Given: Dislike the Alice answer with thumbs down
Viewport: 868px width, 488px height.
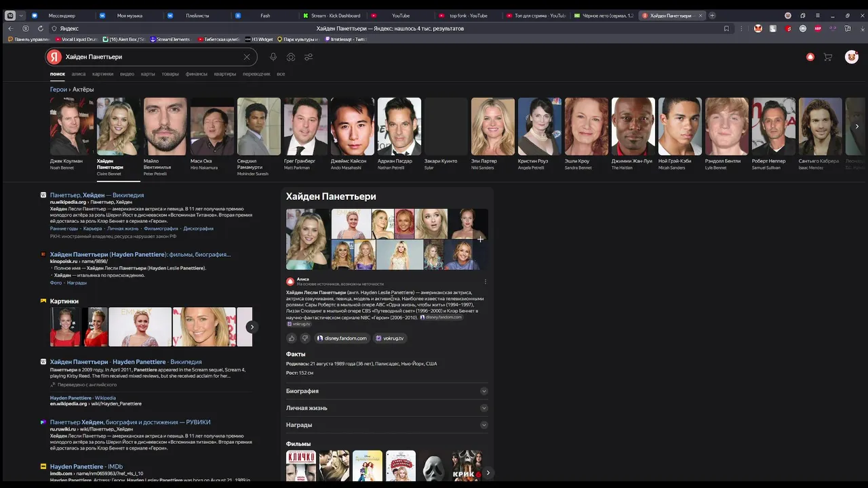Looking at the screenshot, I should click(x=305, y=338).
